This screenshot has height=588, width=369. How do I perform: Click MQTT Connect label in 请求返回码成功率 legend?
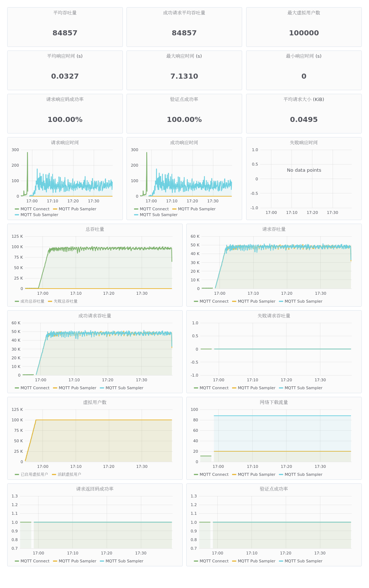coord(35,561)
